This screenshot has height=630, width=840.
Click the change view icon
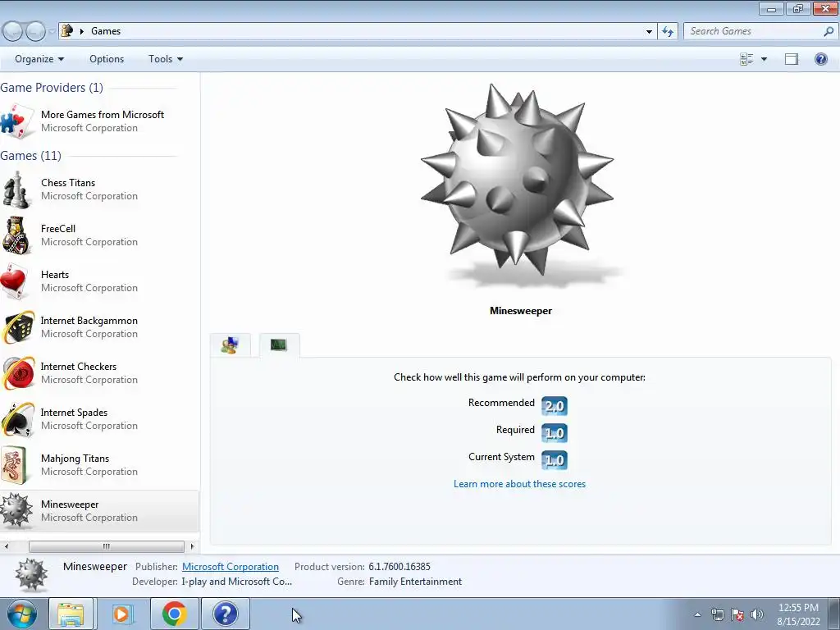[746, 59]
